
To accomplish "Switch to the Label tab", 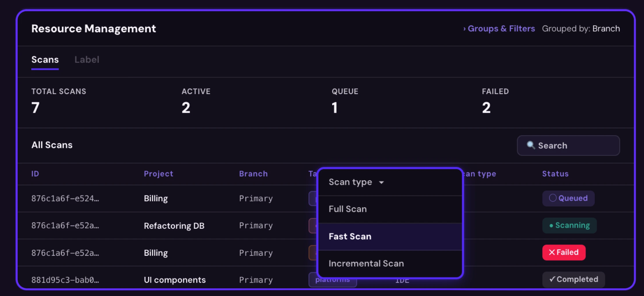I will click(87, 60).
